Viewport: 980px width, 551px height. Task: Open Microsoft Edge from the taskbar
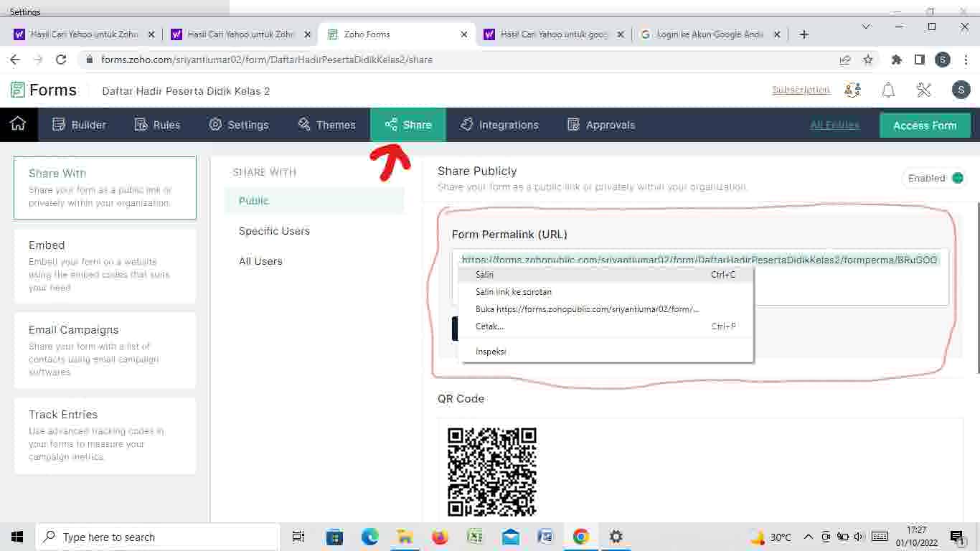369,537
